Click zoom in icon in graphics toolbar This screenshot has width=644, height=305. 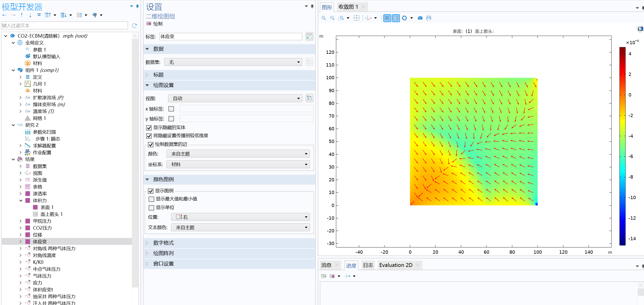pos(324,18)
